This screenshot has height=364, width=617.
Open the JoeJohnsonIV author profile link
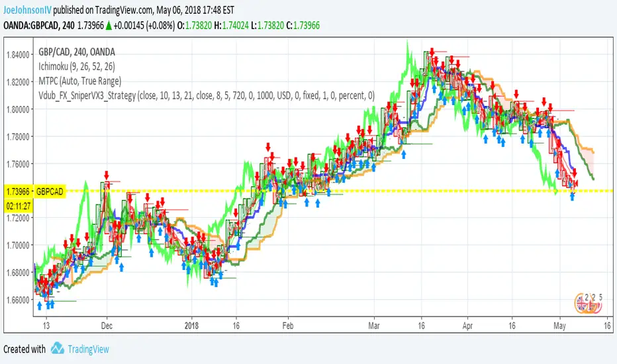28,10
